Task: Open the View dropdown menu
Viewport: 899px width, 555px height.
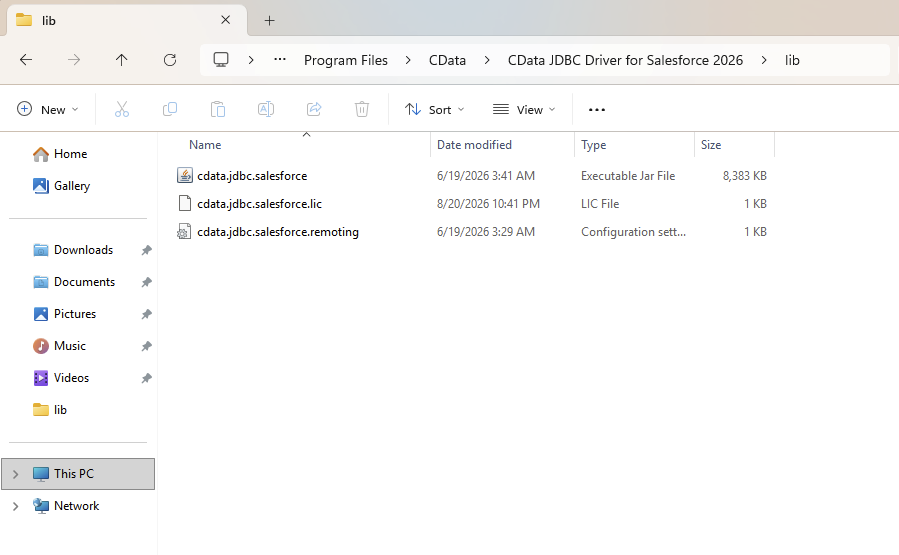Action: [x=524, y=109]
